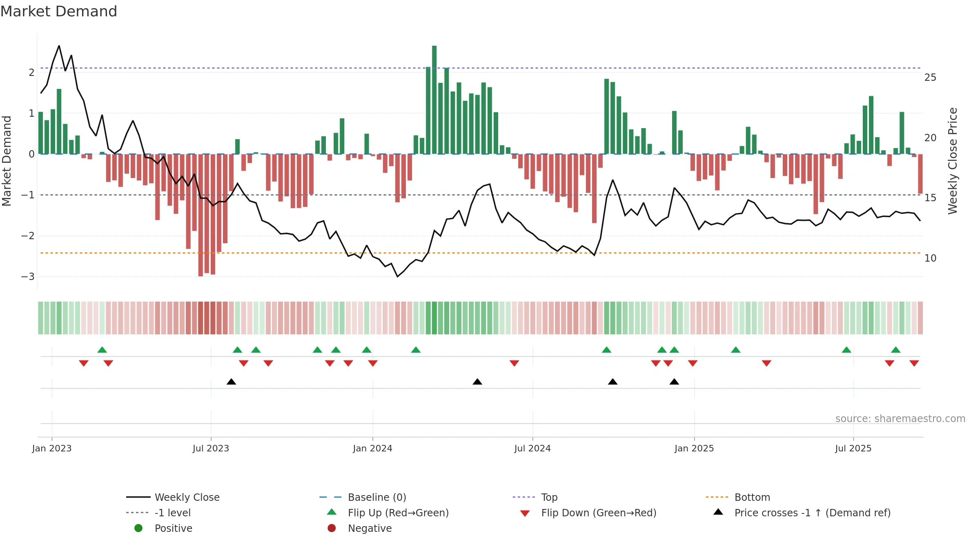This screenshot has width=980, height=551.
Task: Click the Weekly Close Price axis title
Action: [x=953, y=161]
